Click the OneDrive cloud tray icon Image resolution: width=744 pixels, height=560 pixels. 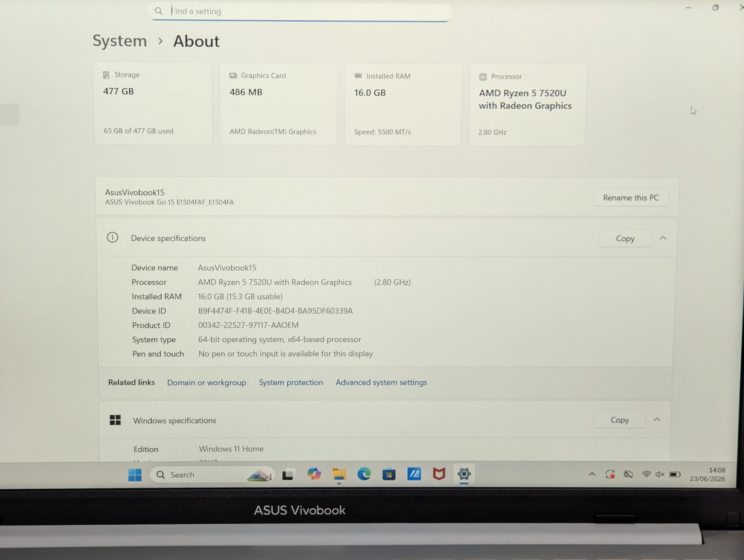coord(628,474)
